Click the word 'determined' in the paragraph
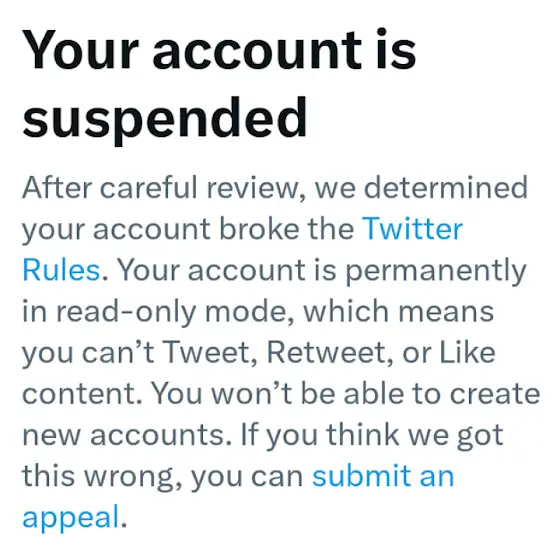The height and width of the screenshot is (560, 560). 446,187
